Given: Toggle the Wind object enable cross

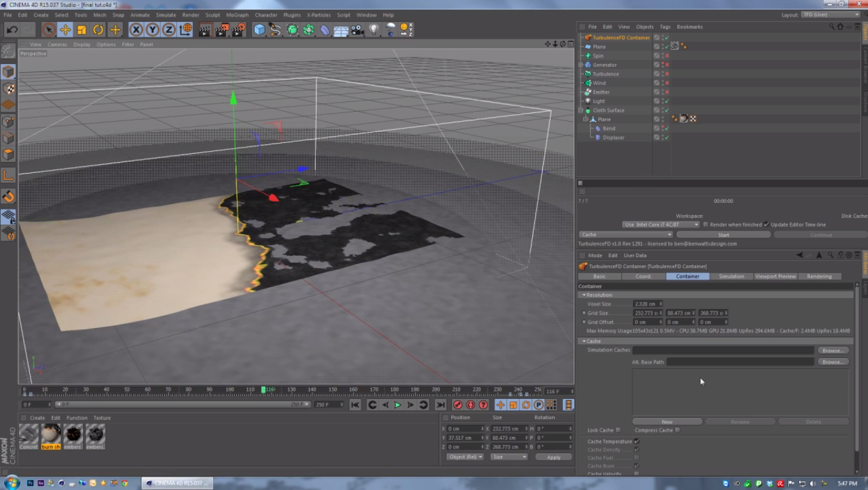Looking at the screenshot, I should pos(667,83).
